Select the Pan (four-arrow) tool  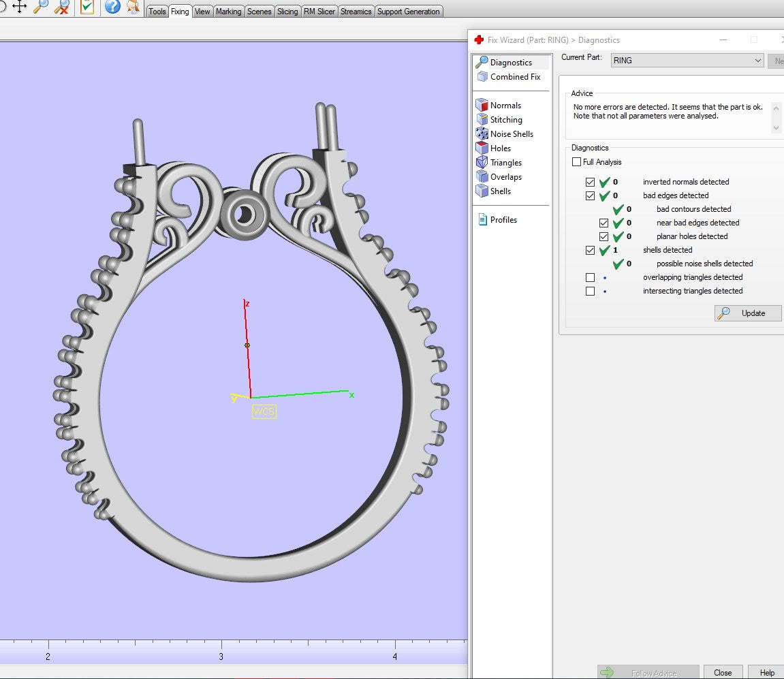[x=20, y=7]
